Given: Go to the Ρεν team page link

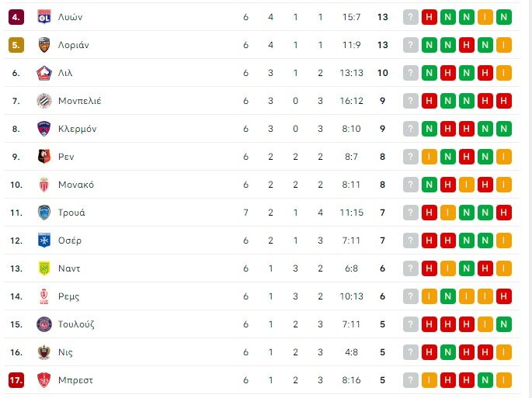Looking at the screenshot, I should (66, 157).
